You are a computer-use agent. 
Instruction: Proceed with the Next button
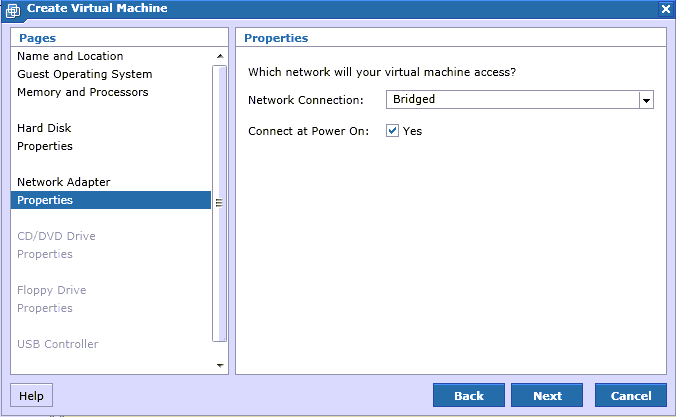point(547,395)
